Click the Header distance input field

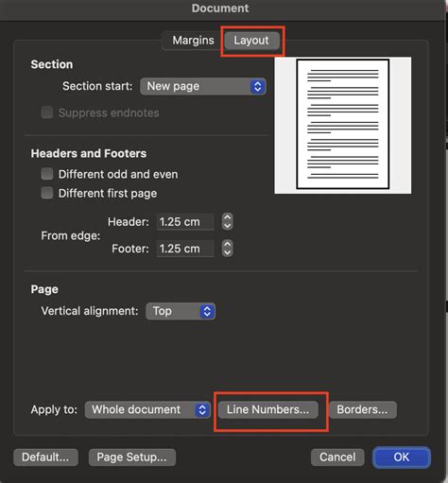point(185,222)
